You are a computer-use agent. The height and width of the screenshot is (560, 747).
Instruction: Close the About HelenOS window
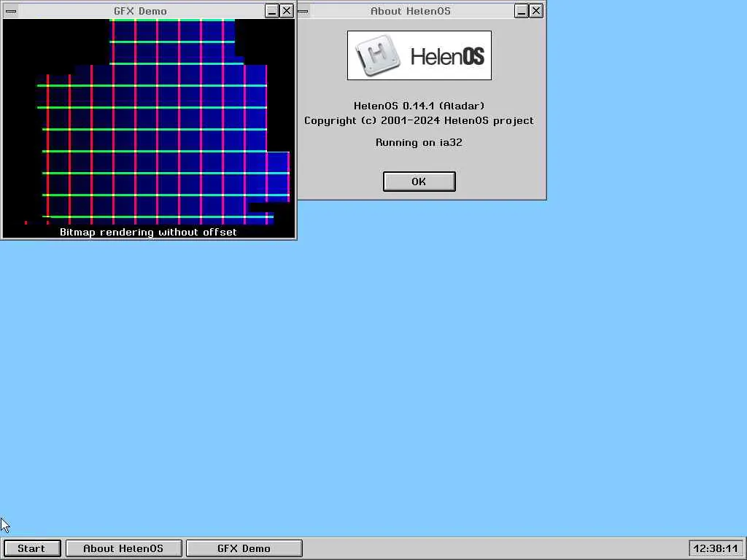pyautogui.click(x=536, y=11)
